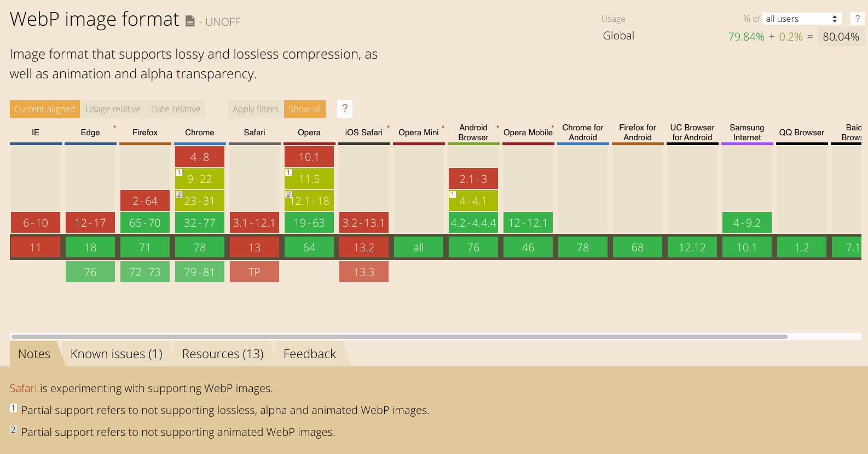Click note marker 1 on Opera 11.5
The height and width of the screenshot is (454, 868).
(x=288, y=173)
